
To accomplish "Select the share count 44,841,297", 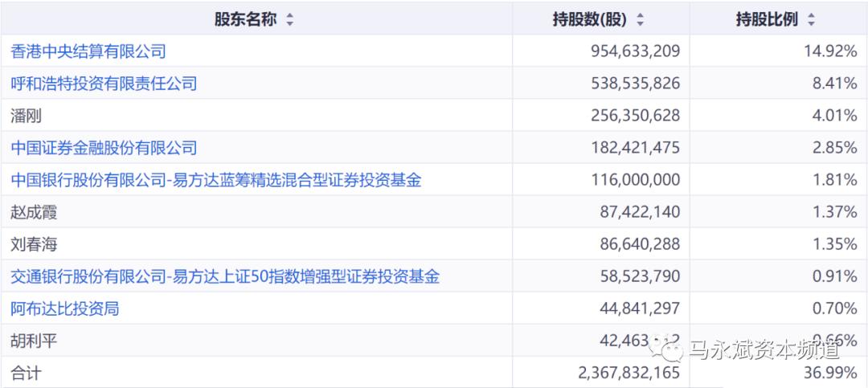I will click(640, 308).
